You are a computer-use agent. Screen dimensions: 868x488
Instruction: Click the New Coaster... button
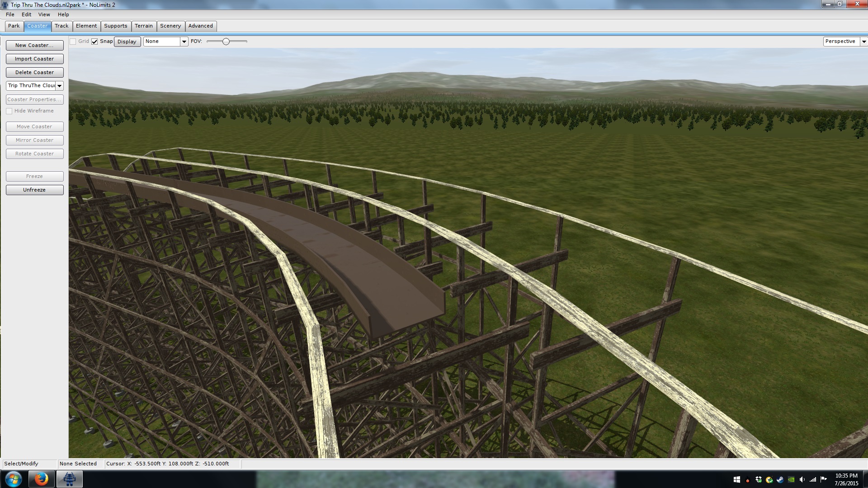[x=34, y=45]
